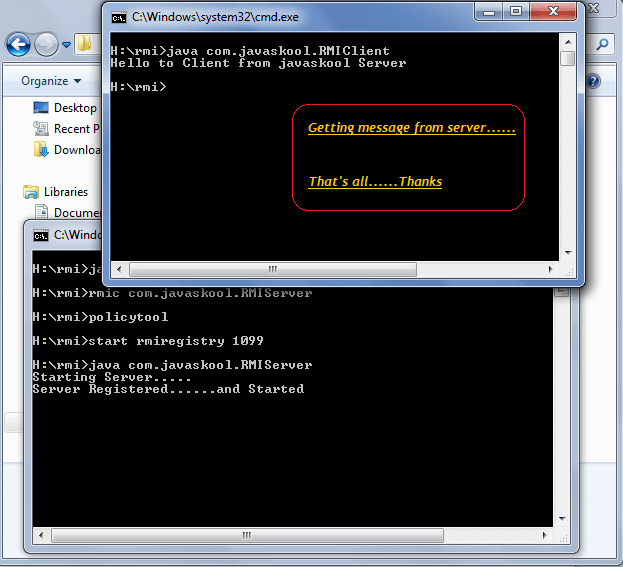623x567 pixels.
Task: Click the back cmd window's system icon
Action: point(41,235)
